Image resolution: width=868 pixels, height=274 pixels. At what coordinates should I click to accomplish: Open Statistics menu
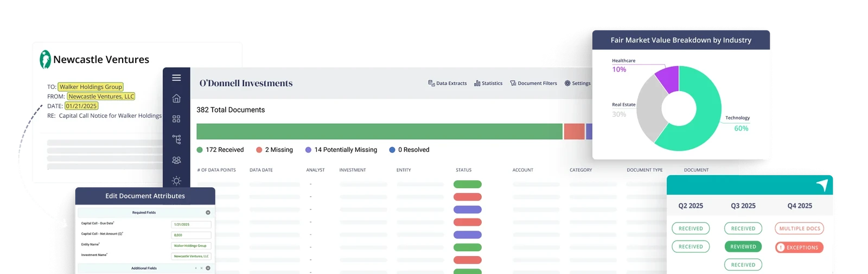(x=488, y=83)
